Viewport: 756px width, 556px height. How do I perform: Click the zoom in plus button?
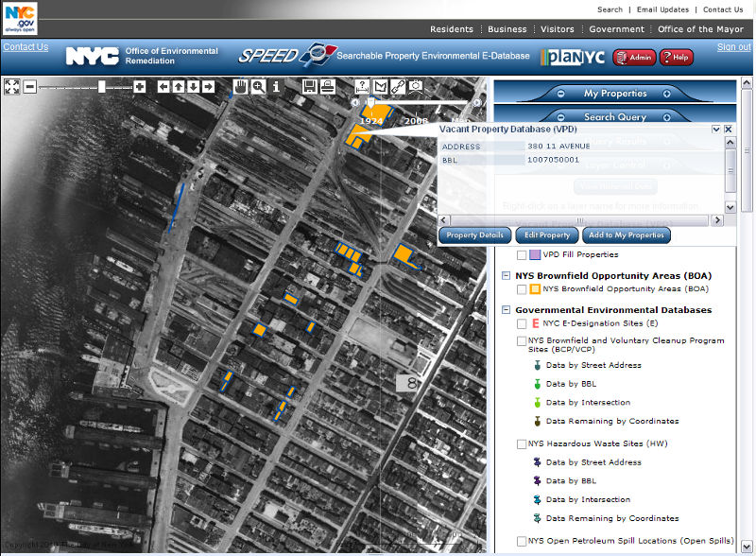pos(140,87)
